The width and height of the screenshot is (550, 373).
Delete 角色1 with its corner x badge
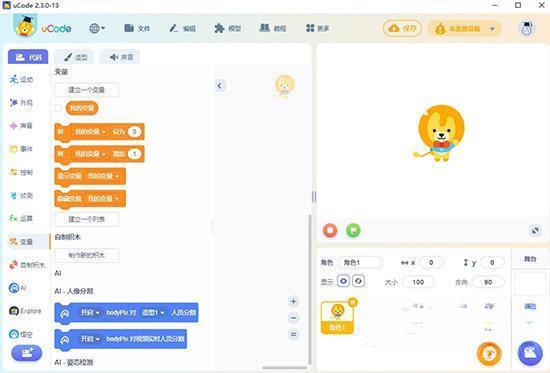pyautogui.click(x=353, y=302)
